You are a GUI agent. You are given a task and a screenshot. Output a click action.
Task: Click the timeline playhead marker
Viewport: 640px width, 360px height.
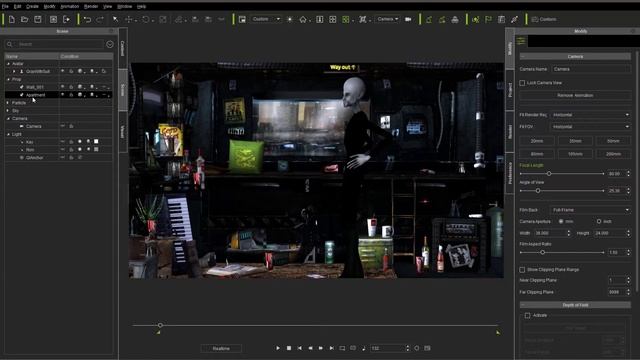[x=160, y=325]
